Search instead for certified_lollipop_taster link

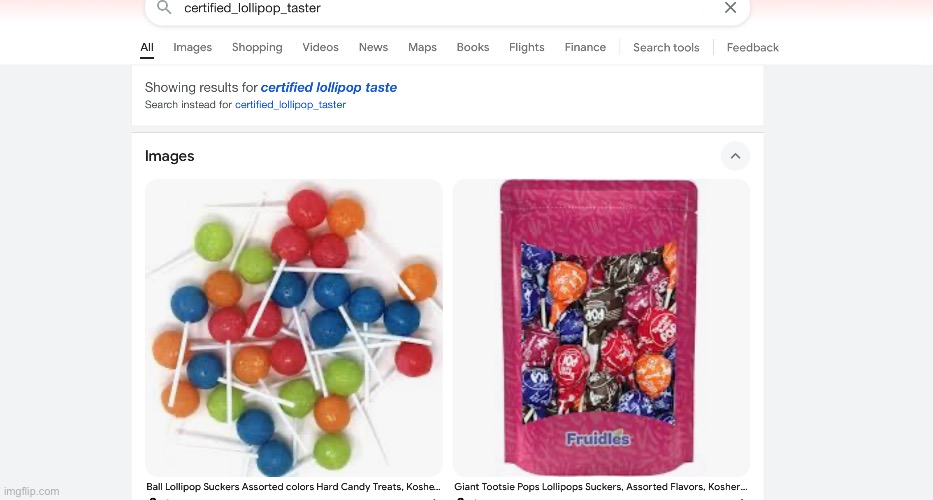(x=290, y=105)
